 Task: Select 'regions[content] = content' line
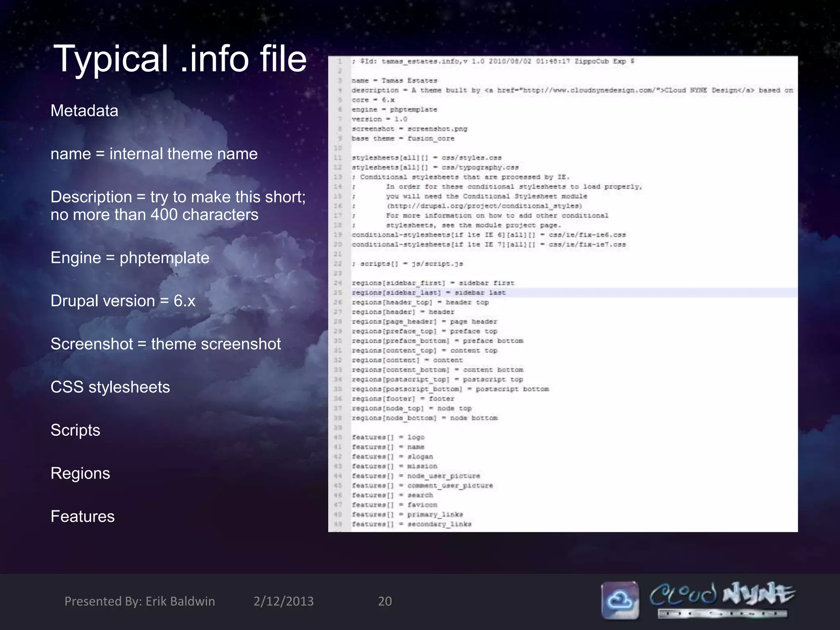pos(407,360)
